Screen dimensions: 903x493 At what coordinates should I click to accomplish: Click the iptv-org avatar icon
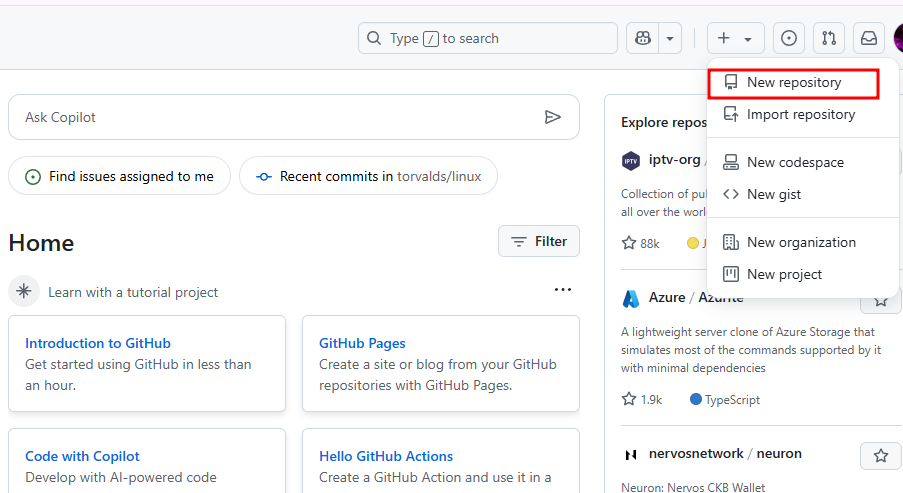coord(631,161)
